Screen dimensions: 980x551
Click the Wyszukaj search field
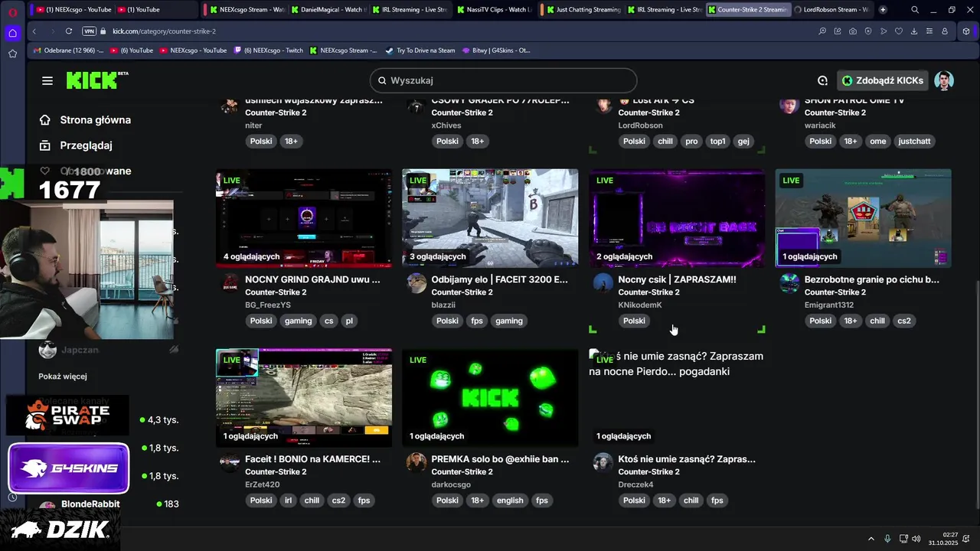503,80
